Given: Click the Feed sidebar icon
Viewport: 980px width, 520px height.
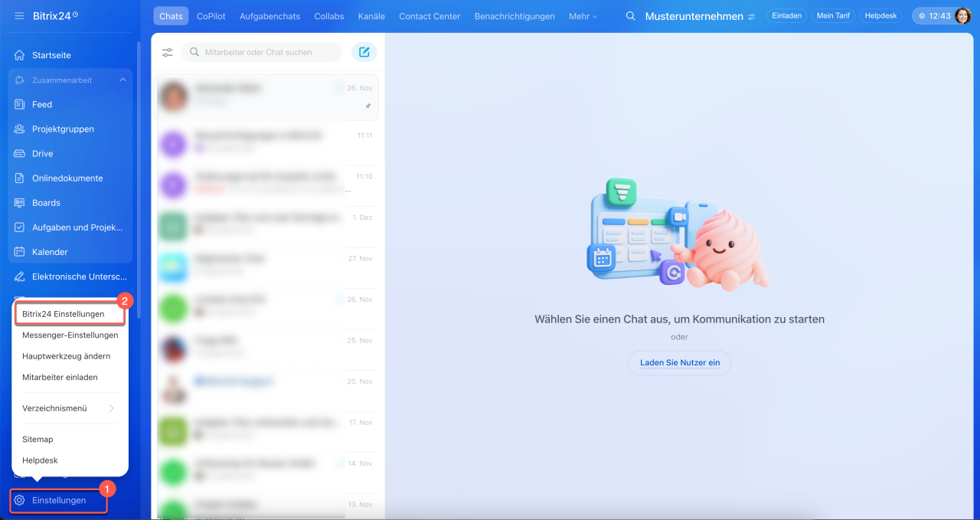Looking at the screenshot, I should click(x=20, y=104).
